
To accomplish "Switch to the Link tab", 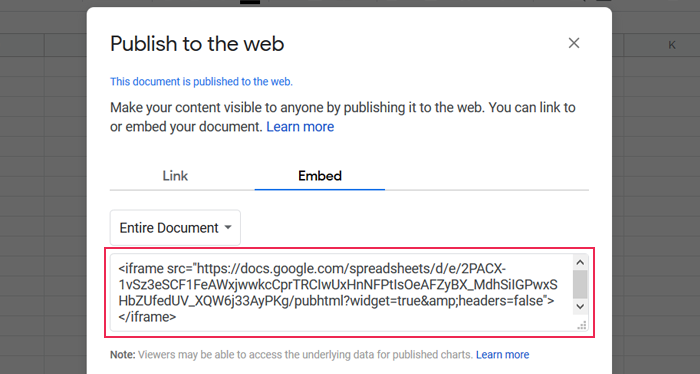I will tap(175, 176).
